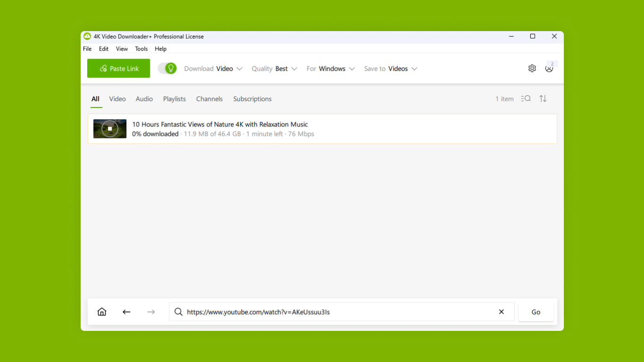
Task: Open the 10 Hours Fantastic Views video title
Action: 220,124
